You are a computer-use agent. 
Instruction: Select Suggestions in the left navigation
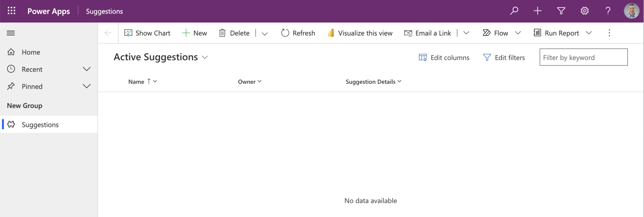point(40,124)
